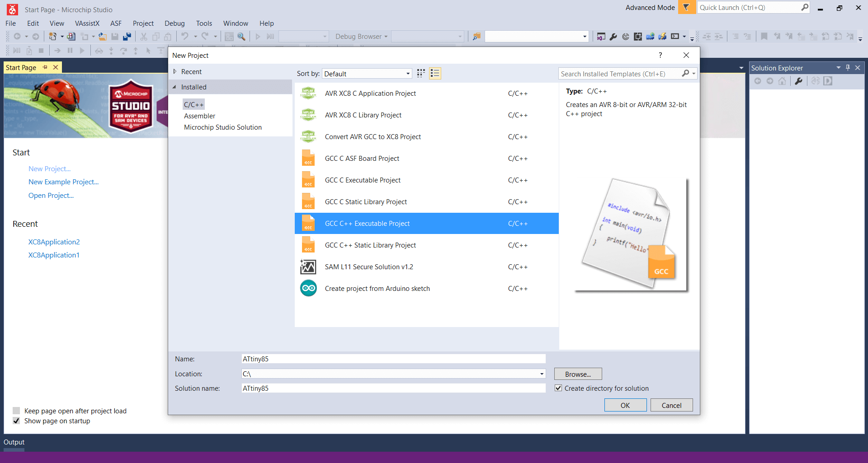This screenshot has width=868, height=463.
Task: Click the Find in Files magnifier icon
Action: (x=241, y=37)
